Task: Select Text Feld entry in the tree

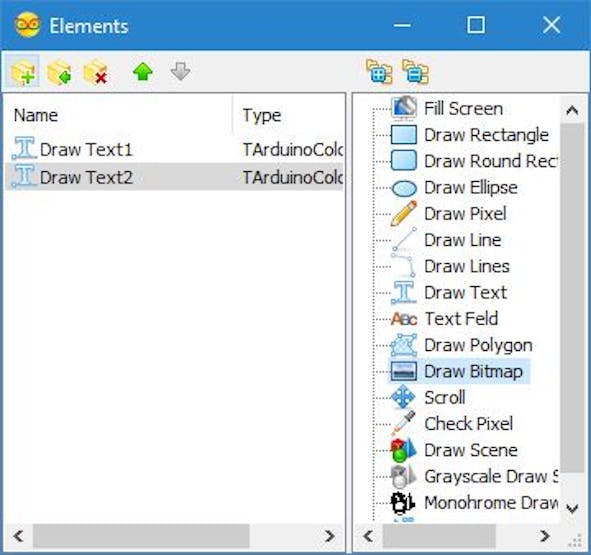Action: pyautogui.click(x=461, y=319)
